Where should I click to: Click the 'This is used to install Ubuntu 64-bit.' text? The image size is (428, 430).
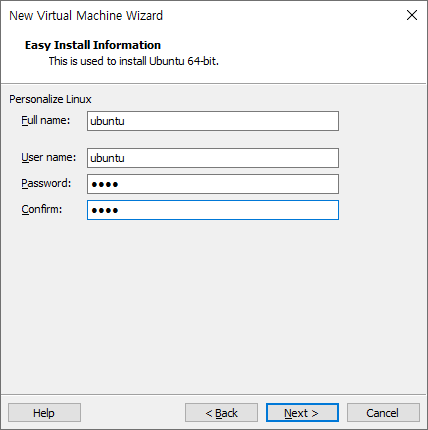pyautogui.click(x=134, y=61)
